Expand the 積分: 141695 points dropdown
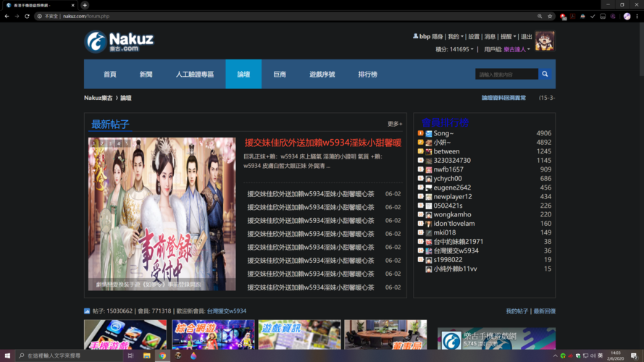Image resolution: width=644 pixels, height=362 pixels. click(454, 49)
